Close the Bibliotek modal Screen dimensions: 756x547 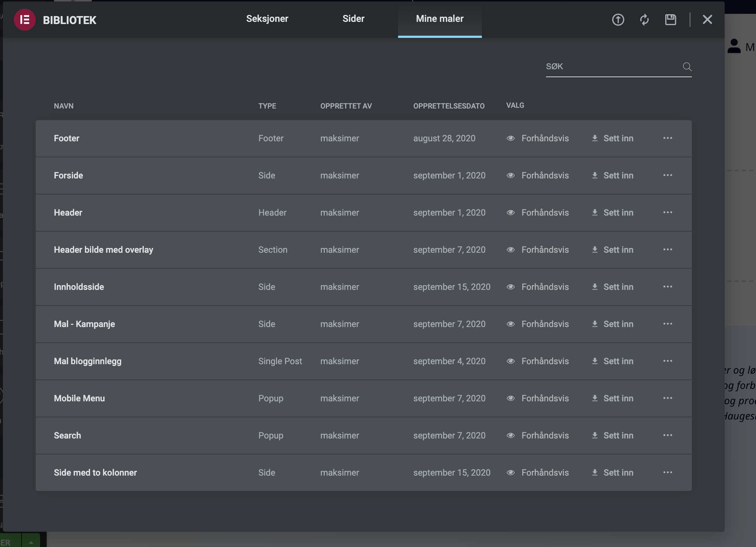tap(708, 20)
